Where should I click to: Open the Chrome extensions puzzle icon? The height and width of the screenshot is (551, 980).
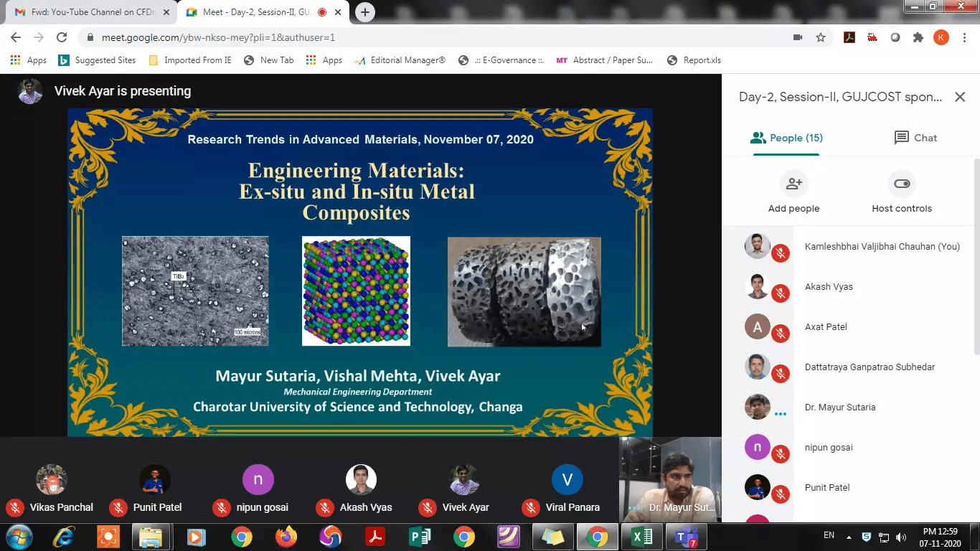918,36
